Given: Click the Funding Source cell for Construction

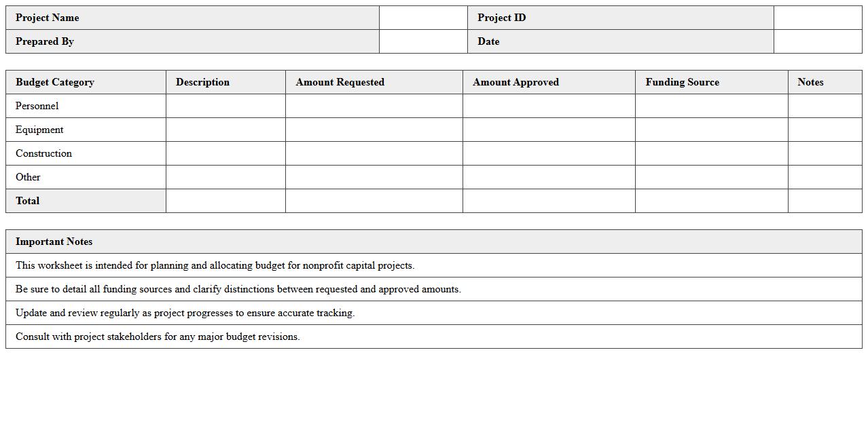Looking at the screenshot, I should 711,153.
